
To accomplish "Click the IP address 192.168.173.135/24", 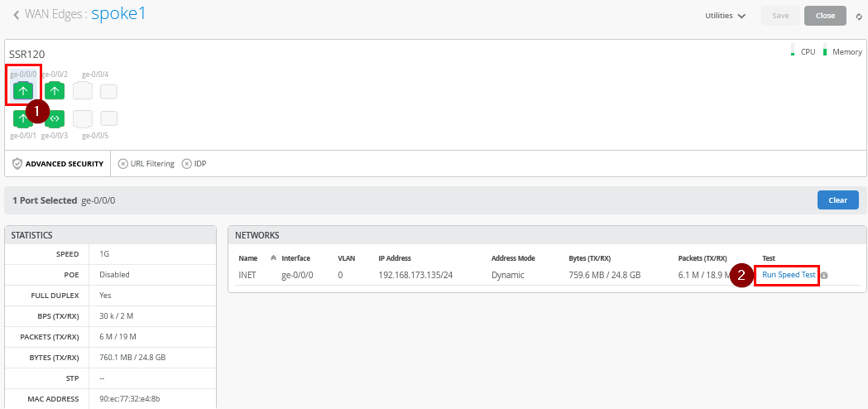I will 415,275.
